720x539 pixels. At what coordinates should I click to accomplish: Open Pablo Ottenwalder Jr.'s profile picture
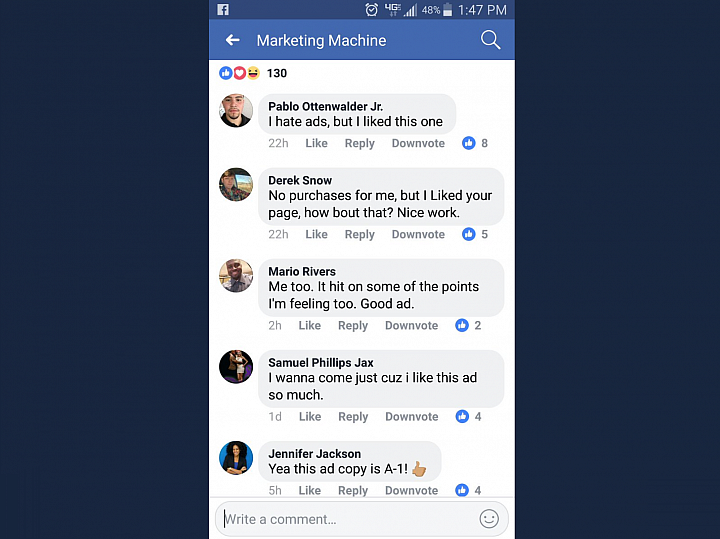point(236,111)
